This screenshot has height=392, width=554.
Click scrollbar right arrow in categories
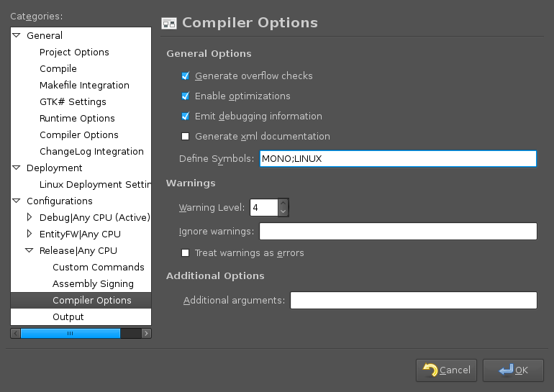coord(146,333)
